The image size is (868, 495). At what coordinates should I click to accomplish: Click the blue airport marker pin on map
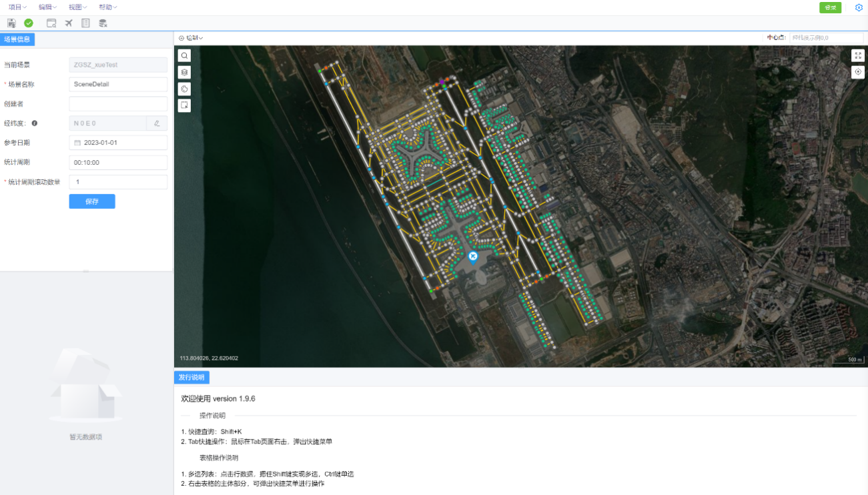point(473,257)
